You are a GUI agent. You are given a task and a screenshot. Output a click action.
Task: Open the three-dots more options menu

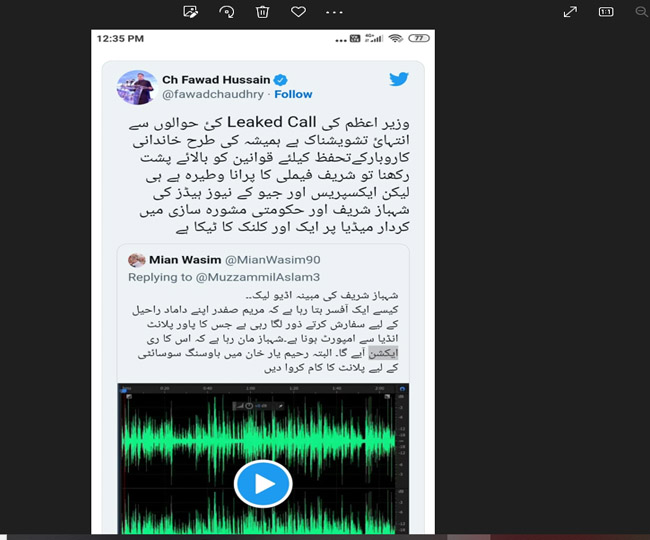point(334,12)
